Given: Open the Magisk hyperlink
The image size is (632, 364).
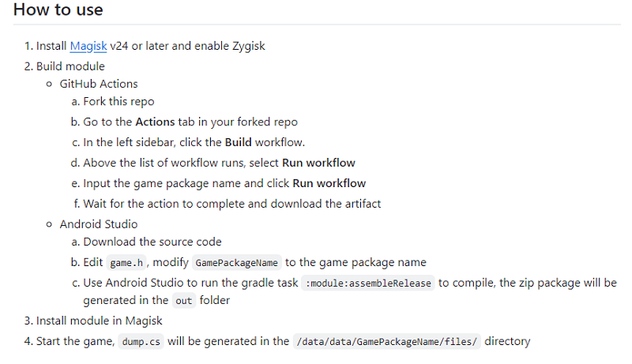Looking at the screenshot, I should pos(88,46).
